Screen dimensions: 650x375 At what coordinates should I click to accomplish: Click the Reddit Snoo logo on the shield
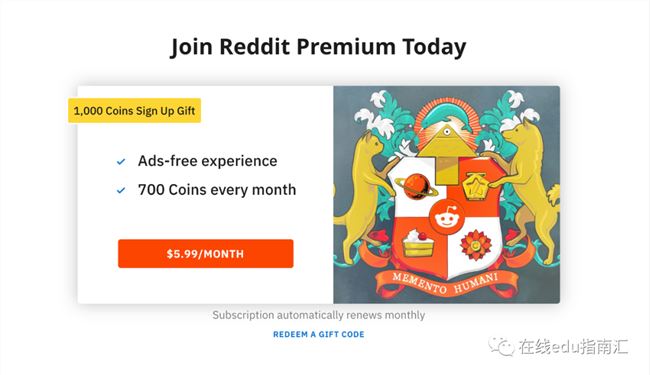point(446,217)
